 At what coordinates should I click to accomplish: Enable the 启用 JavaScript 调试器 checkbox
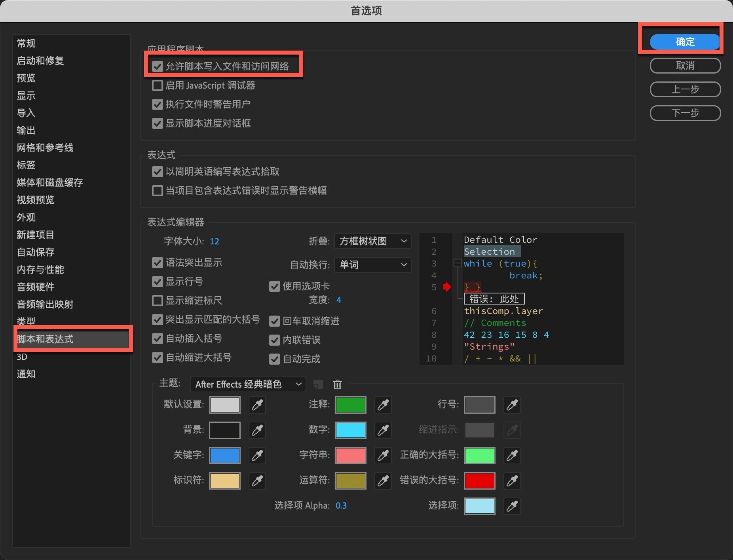(x=158, y=85)
